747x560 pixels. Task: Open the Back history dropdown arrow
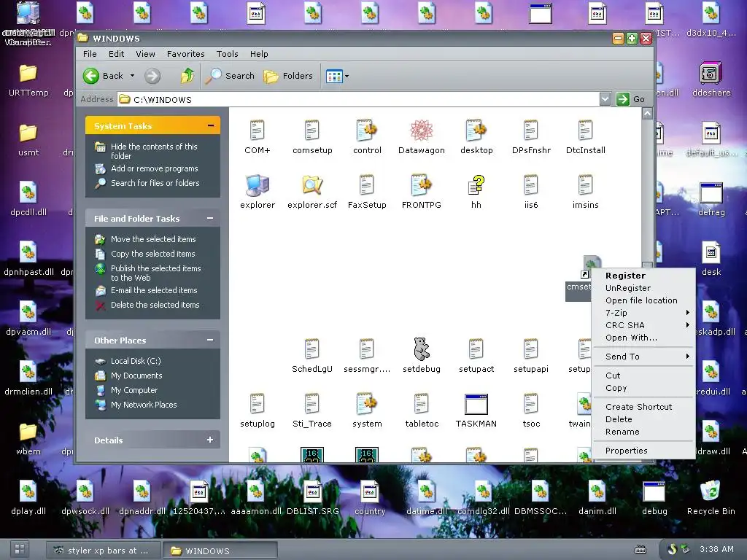[133, 76]
